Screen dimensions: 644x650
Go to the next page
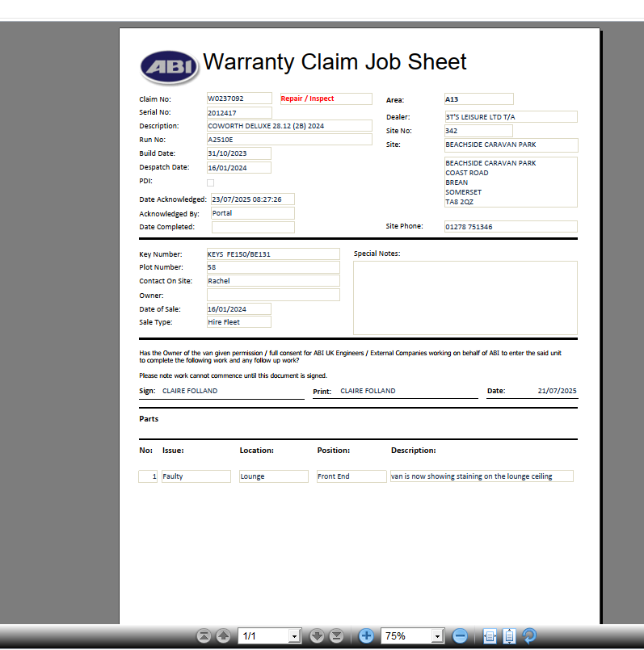[x=317, y=635]
